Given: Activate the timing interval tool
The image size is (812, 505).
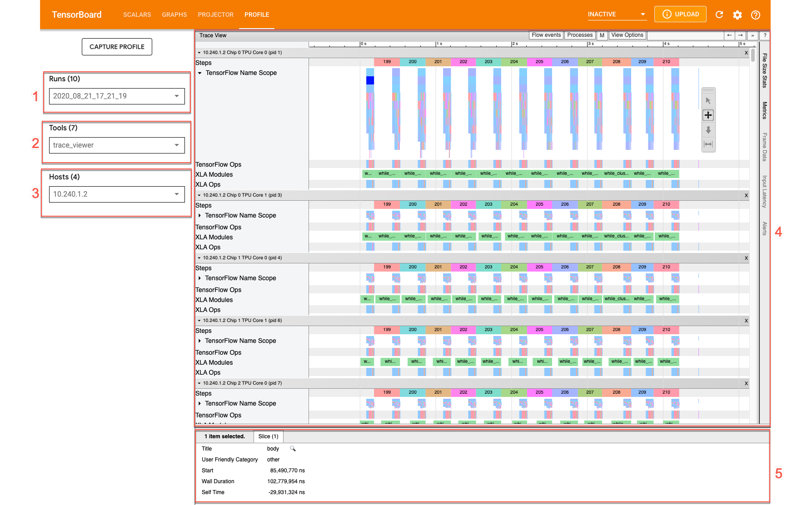Looking at the screenshot, I should click(x=708, y=144).
